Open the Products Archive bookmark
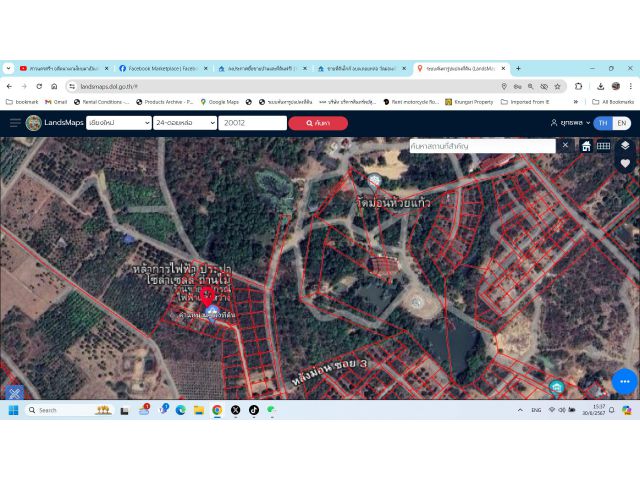This screenshot has height=480, width=640. (x=164, y=102)
